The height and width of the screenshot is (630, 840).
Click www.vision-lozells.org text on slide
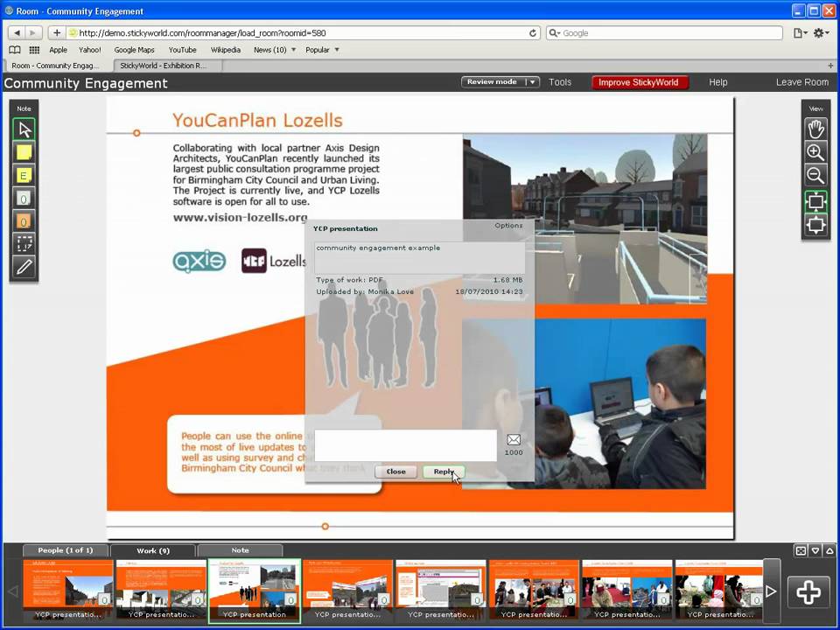(240, 218)
